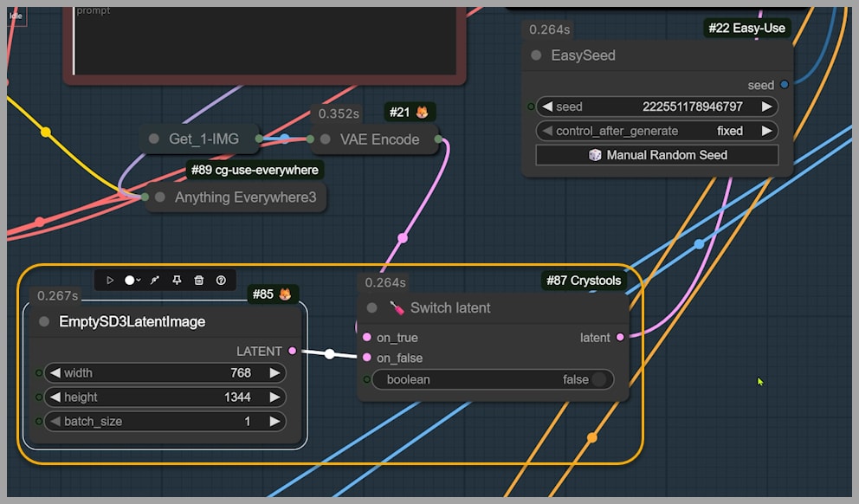Open node help question mark icon
This screenshot has height=504, width=859.
click(x=221, y=280)
